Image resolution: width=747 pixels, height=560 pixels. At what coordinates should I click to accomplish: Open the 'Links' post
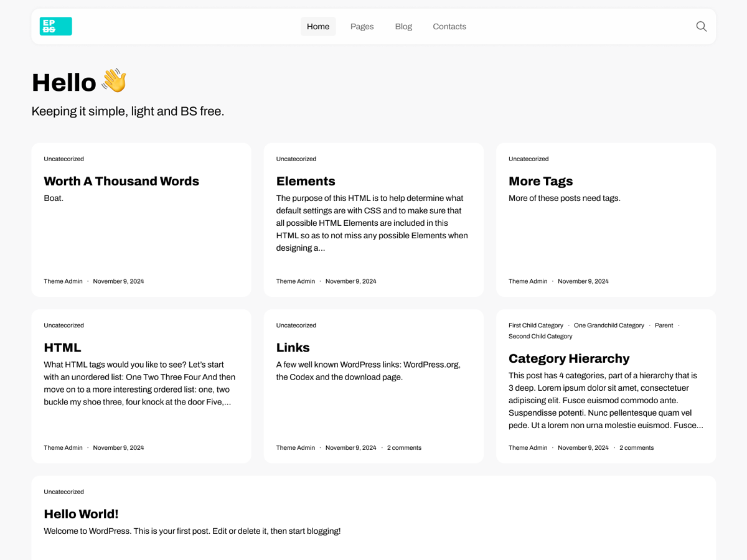(x=293, y=347)
